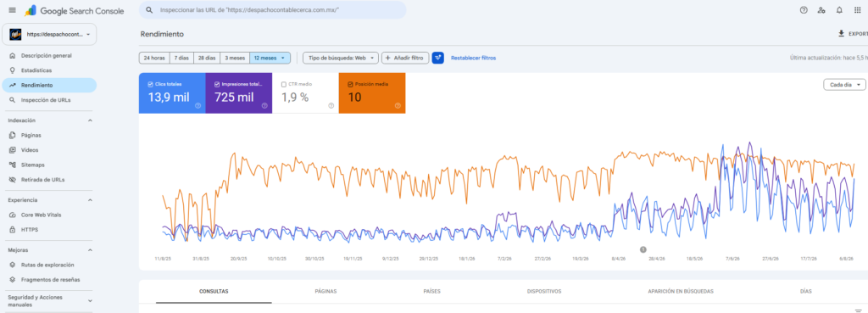
Task: Click the Rutas de exploración layers icon
Action: [12, 265]
